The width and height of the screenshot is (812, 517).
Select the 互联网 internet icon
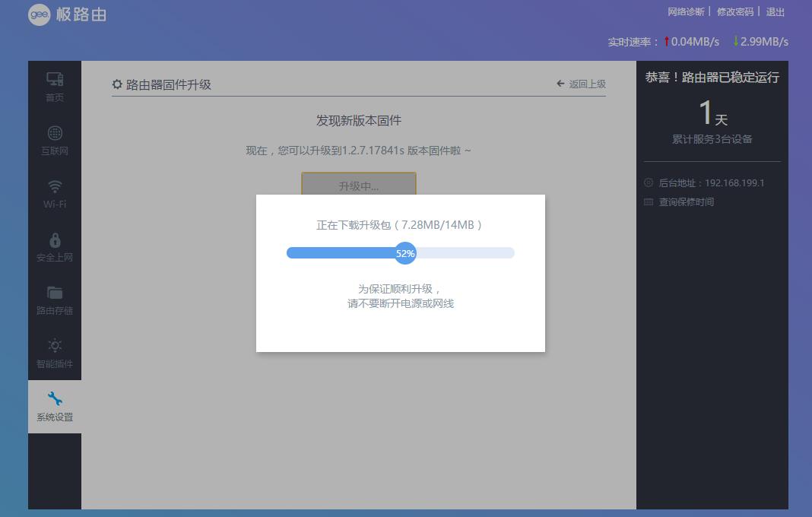(x=54, y=132)
